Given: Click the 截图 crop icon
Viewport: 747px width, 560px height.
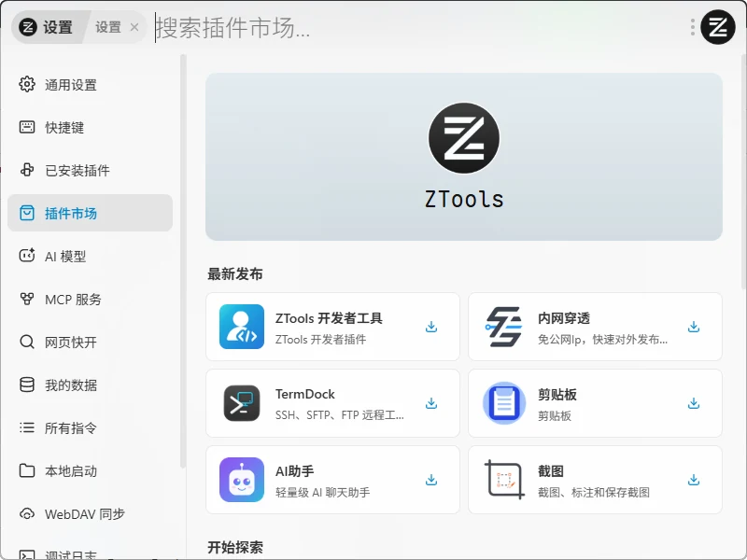Looking at the screenshot, I should (x=504, y=480).
